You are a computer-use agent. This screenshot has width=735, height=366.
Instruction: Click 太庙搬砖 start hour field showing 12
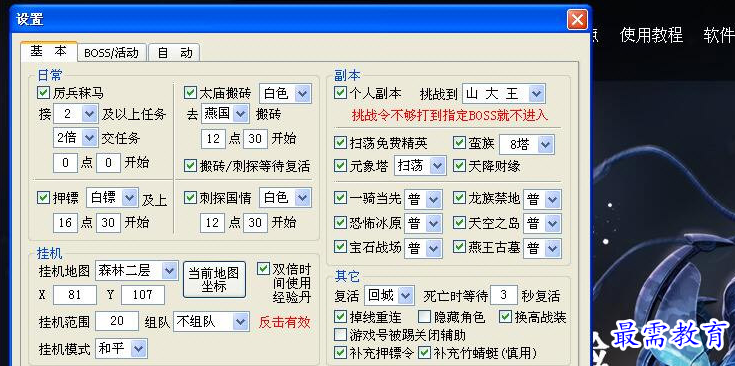[213, 139]
